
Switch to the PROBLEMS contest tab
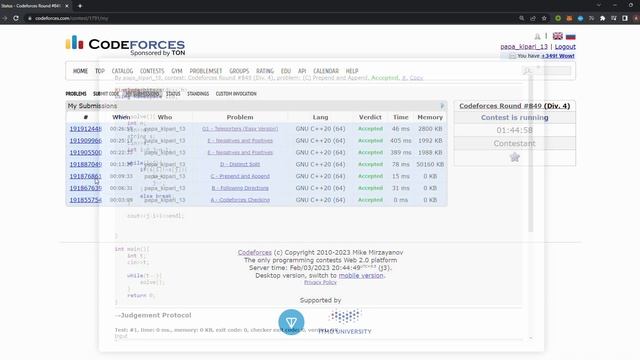click(76, 94)
